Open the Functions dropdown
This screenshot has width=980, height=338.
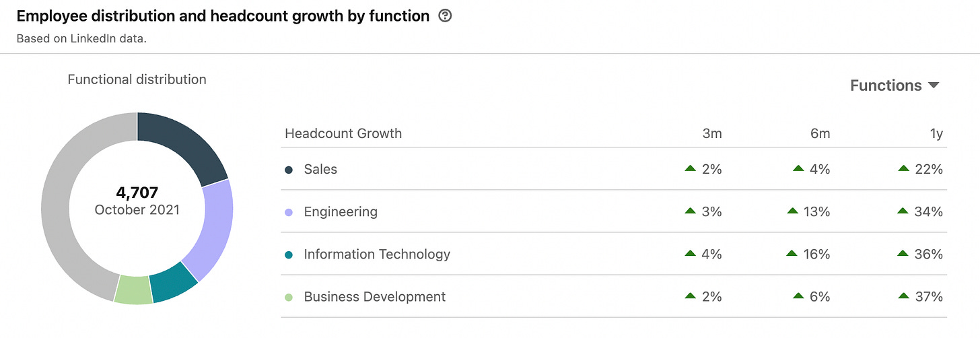tap(894, 86)
